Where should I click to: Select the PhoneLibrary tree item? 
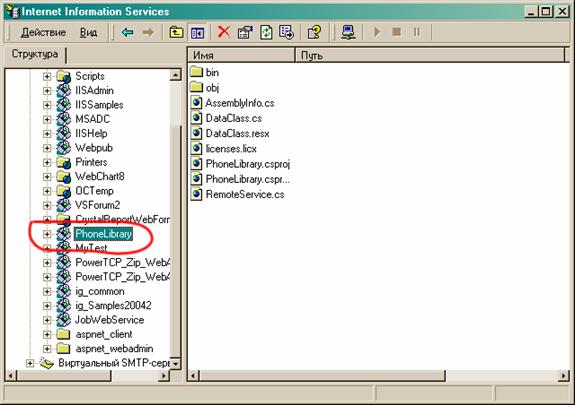tap(103, 234)
